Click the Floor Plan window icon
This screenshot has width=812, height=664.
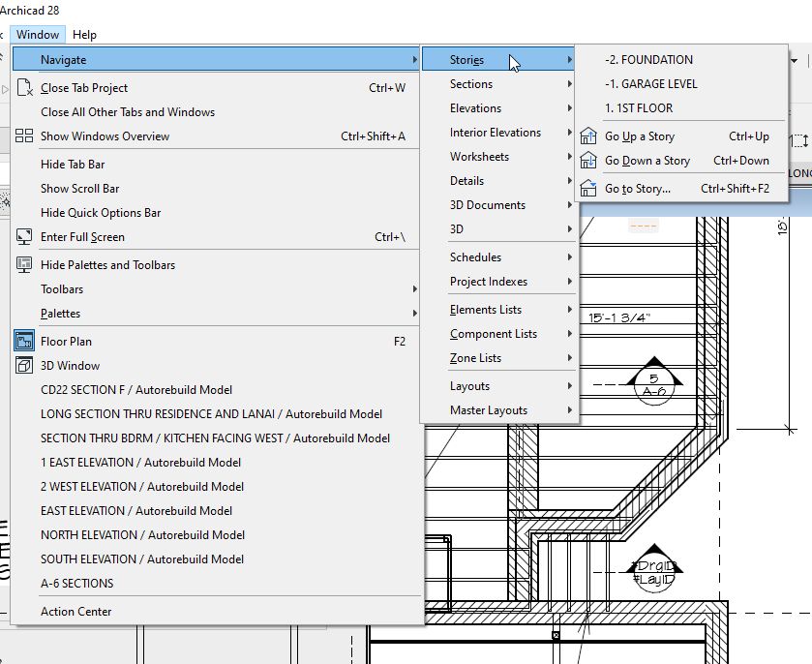(x=24, y=341)
